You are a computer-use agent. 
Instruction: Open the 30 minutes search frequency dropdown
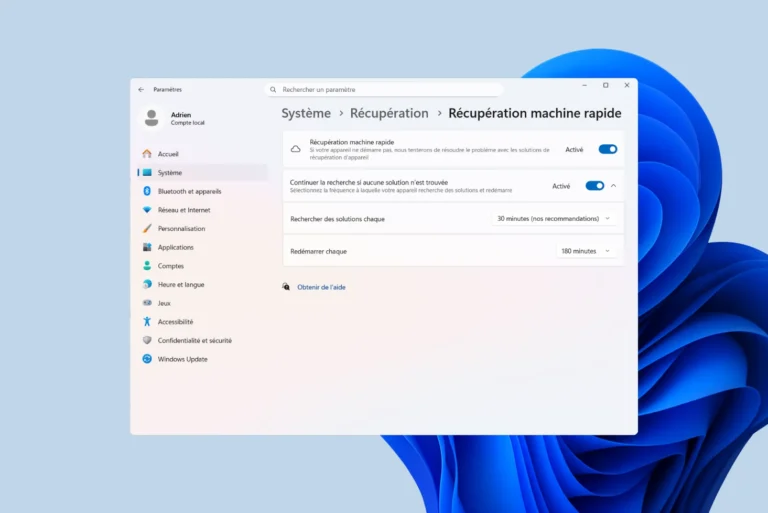[x=553, y=219]
